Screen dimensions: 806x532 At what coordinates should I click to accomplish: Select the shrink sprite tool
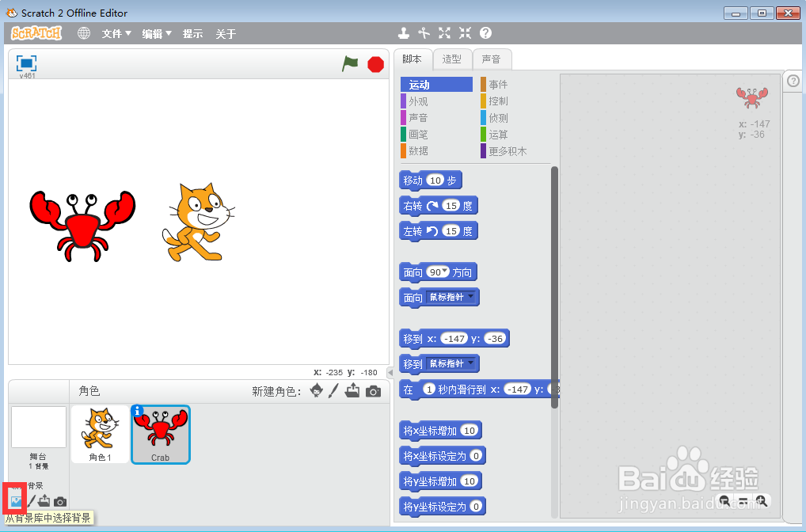coord(465,33)
